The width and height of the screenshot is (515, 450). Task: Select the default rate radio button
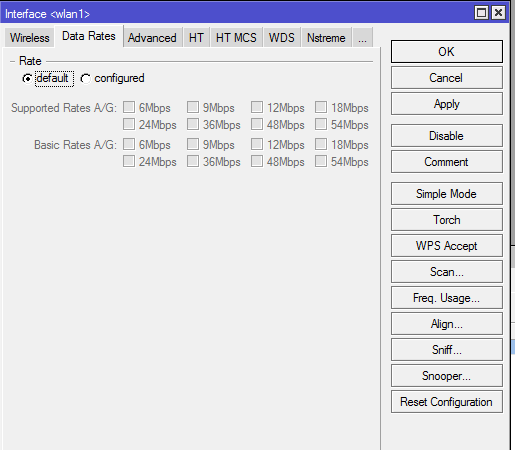pyautogui.click(x=27, y=79)
